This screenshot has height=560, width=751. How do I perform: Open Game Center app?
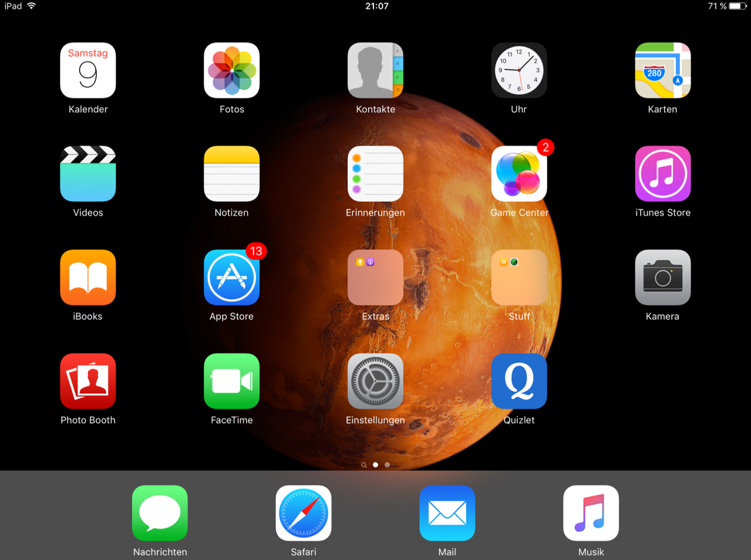(x=519, y=174)
